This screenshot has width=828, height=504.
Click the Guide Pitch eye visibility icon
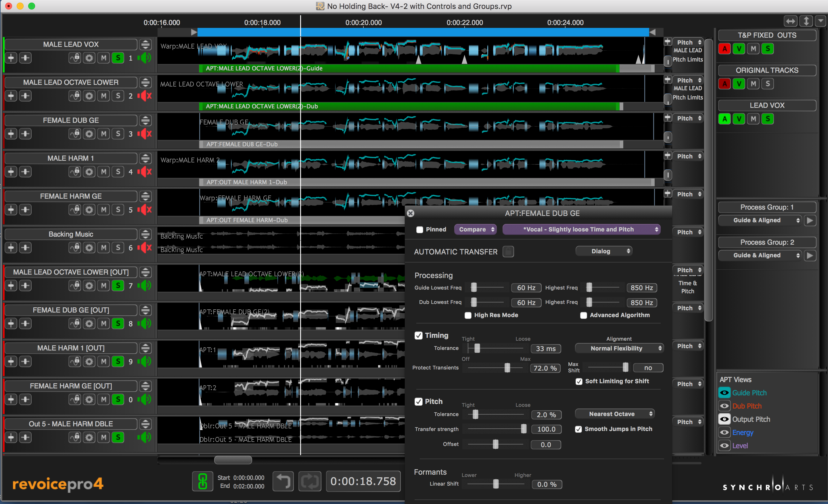pyautogui.click(x=724, y=392)
